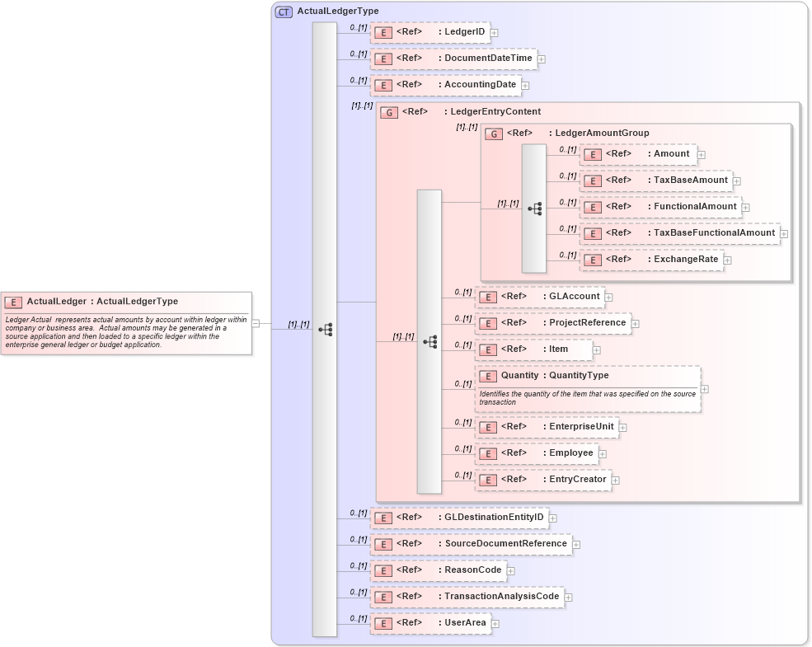Click the G icon of LedgerEntryContent
The width and height of the screenshot is (812, 647).
388,111
